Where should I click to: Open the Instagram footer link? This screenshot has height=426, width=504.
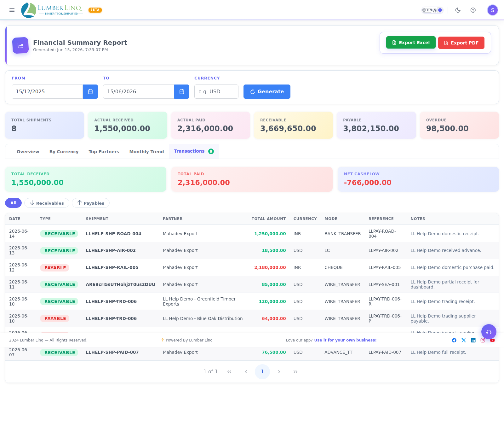click(x=483, y=340)
